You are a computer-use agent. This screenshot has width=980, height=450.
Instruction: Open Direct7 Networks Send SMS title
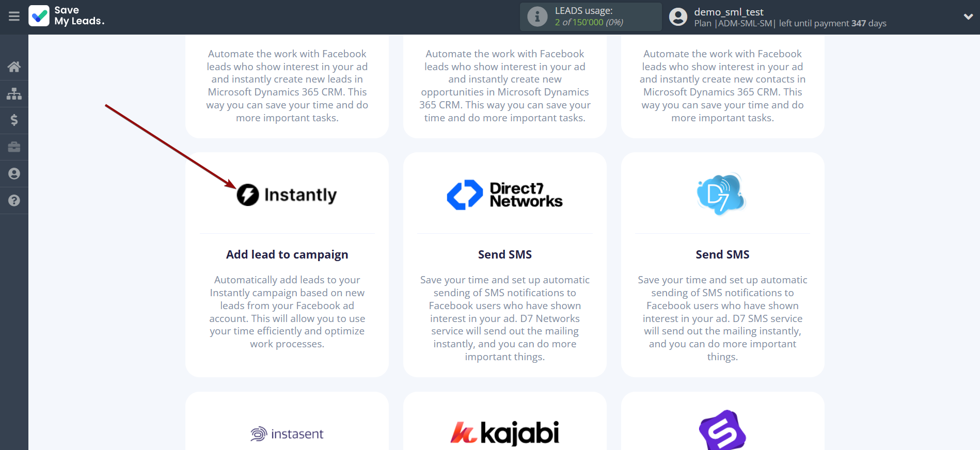click(504, 254)
